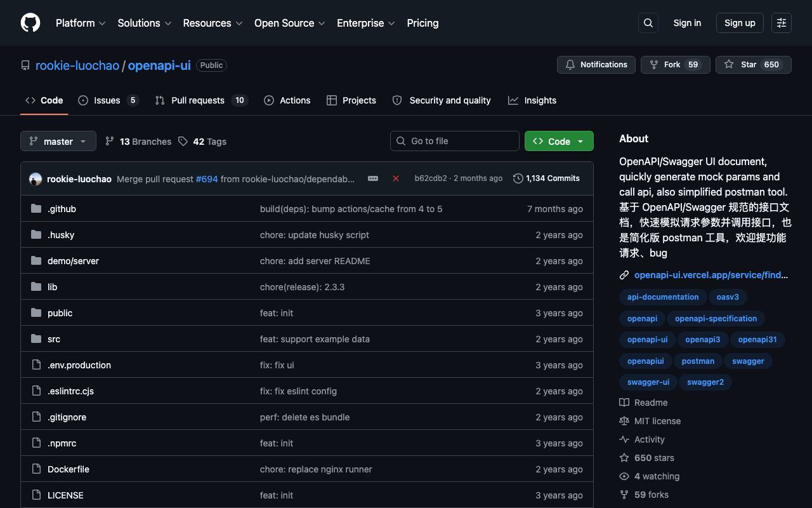Expand the Solutions menu

[x=145, y=23]
